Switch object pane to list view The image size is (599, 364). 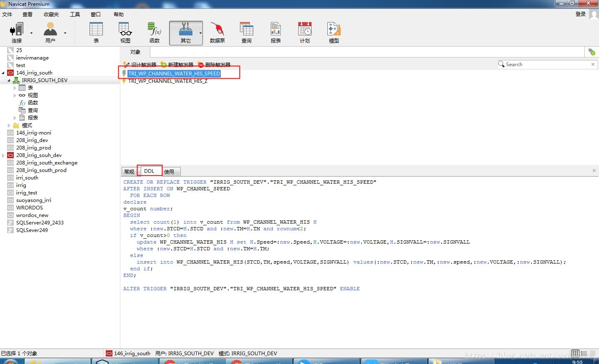584,353
